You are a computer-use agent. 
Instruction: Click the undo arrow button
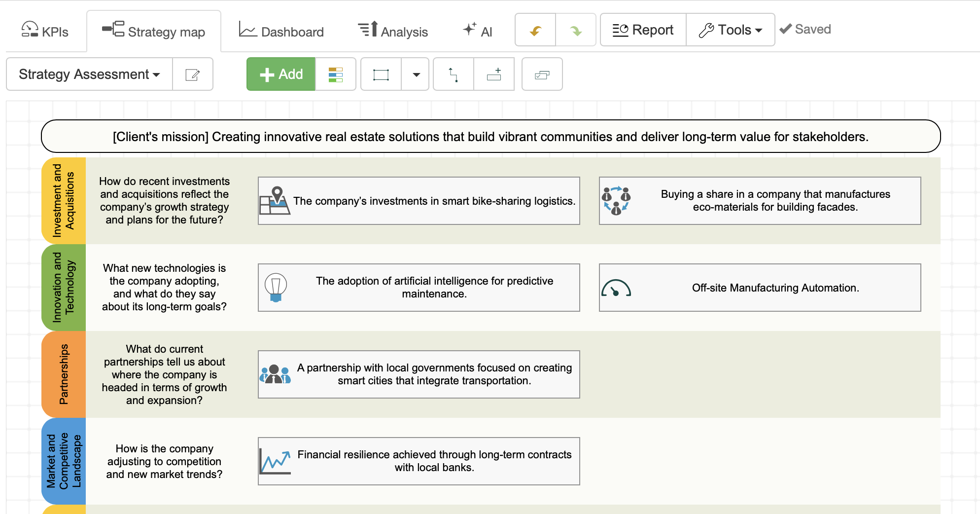click(535, 31)
